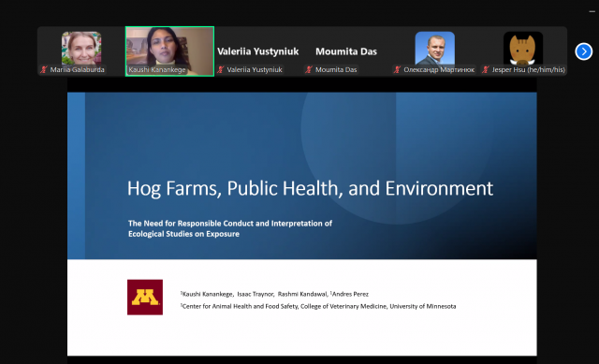Select Moumita Das's participant tile
This screenshot has width=599, height=364.
[346, 51]
